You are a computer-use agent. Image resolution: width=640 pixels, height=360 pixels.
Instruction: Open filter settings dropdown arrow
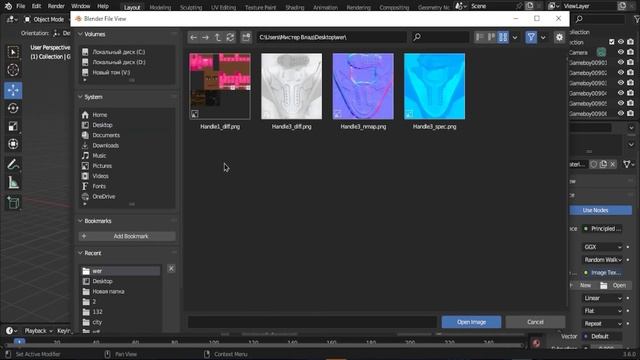pyautogui.click(x=543, y=37)
